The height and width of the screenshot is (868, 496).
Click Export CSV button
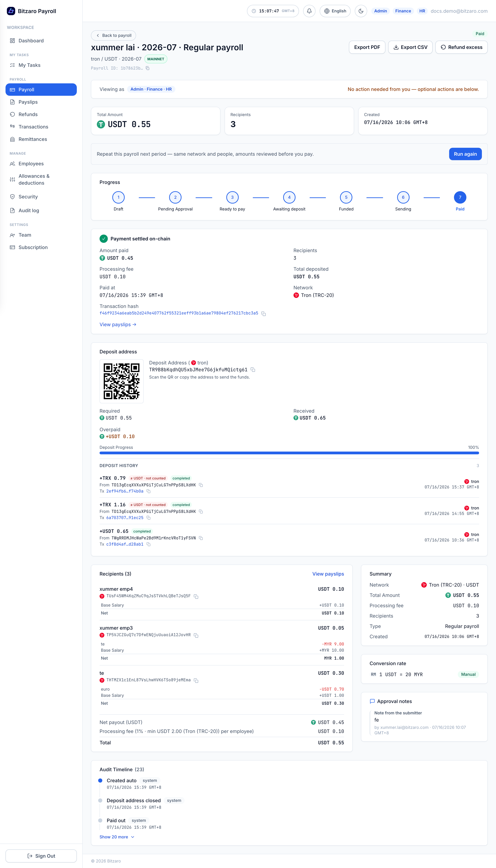point(410,47)
